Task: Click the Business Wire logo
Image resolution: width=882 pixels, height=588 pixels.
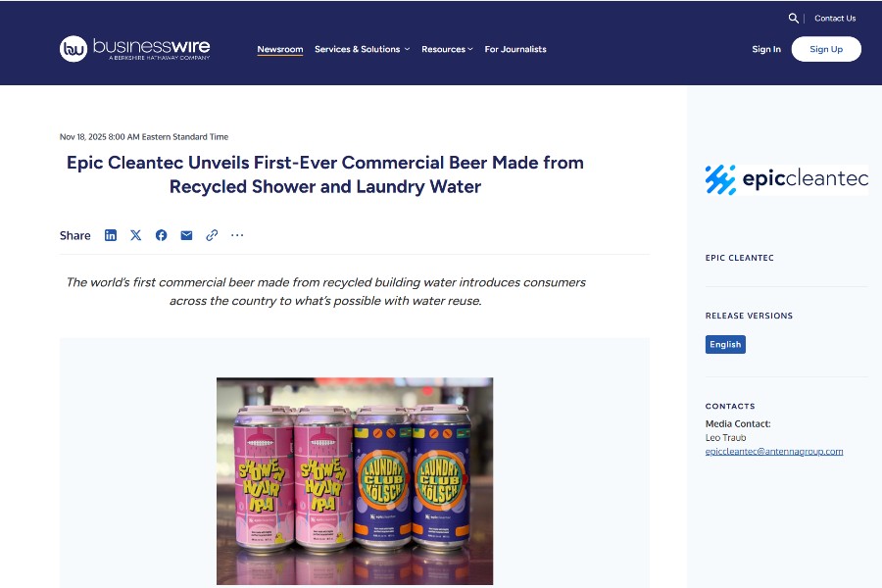Action: coord(135,49)
